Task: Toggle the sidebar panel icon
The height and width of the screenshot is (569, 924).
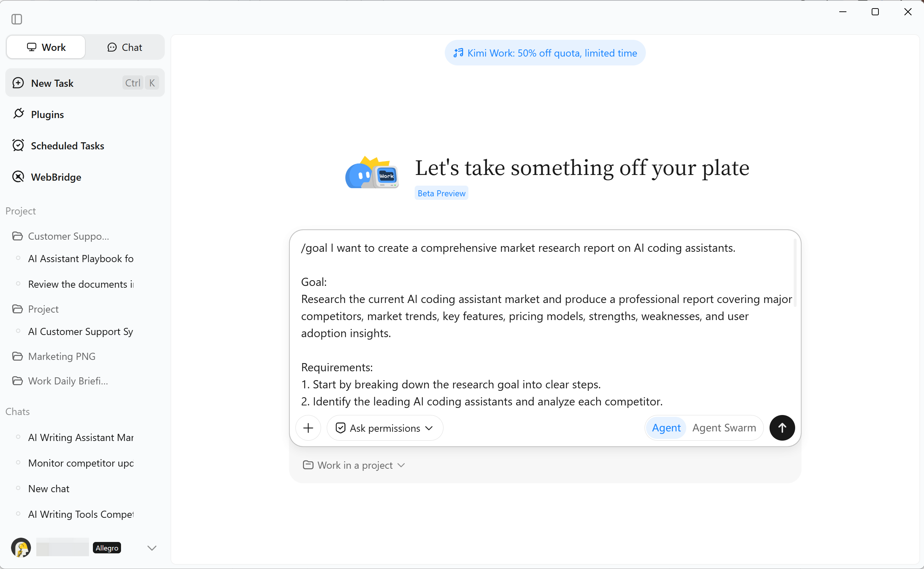Action: [x=17, y=19]
